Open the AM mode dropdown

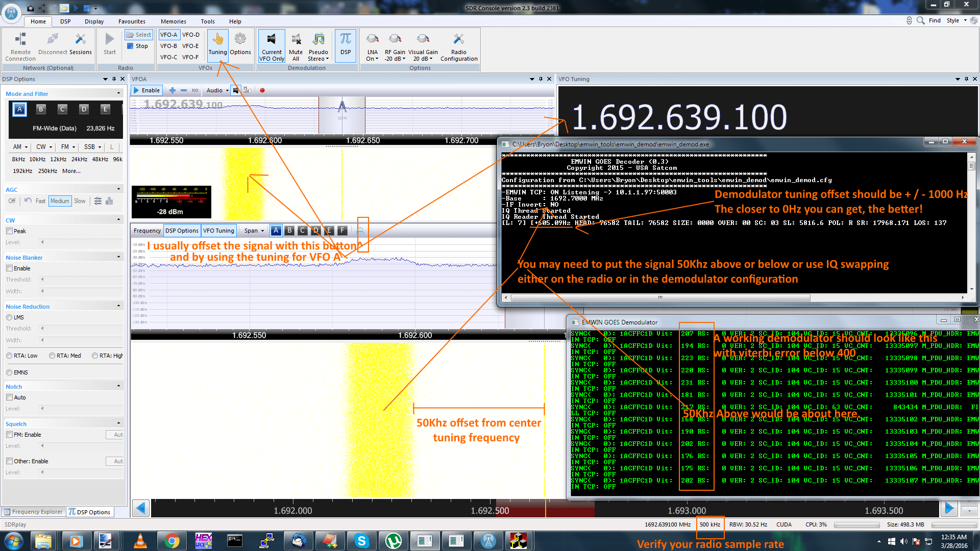pos(20,147)
